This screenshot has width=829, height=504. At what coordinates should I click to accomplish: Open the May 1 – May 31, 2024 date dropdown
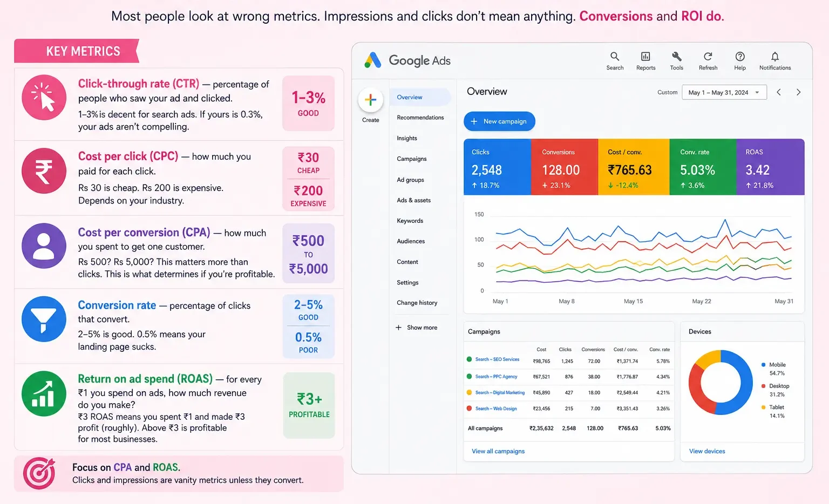pyautogui.click(x=724, y=92)
